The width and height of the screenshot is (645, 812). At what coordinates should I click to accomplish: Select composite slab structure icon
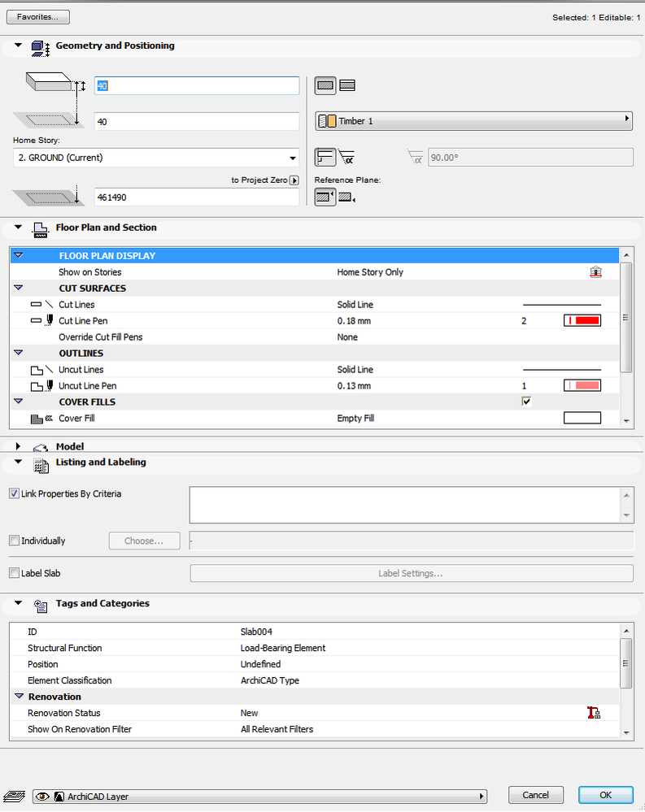(x=347, y=85)
